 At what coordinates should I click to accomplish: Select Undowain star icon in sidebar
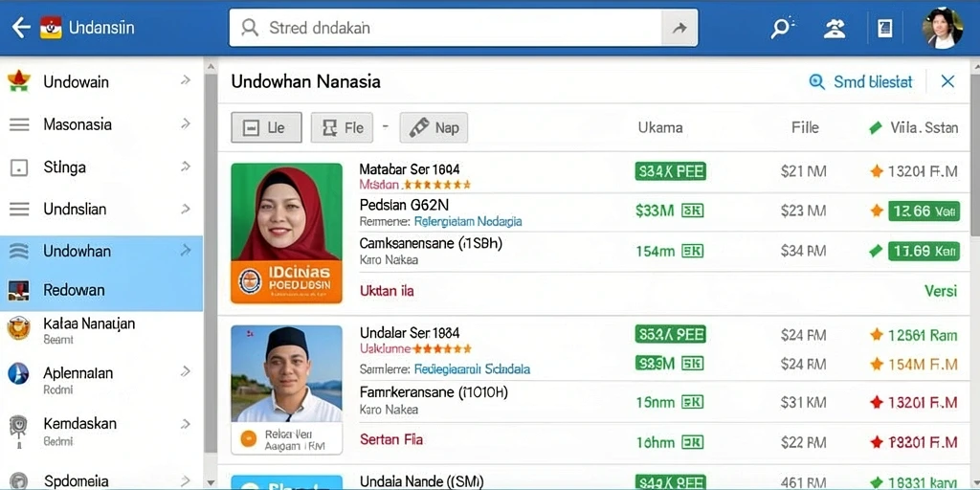tap(19, 81)
